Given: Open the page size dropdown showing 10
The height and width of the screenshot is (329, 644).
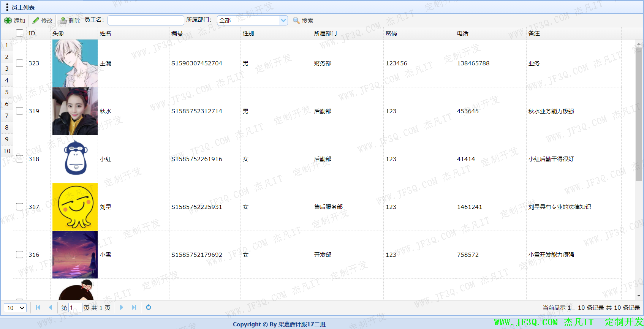Looking at the screenshot, I should coord(15,308).
